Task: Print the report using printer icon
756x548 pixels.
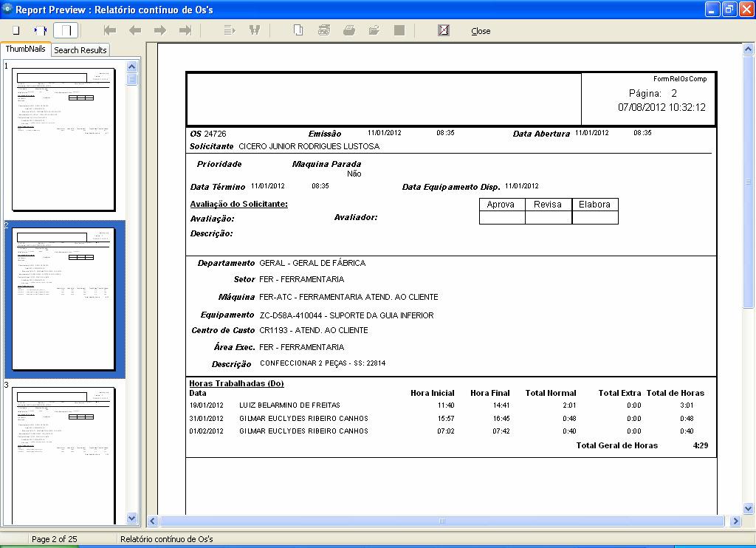Action: pyautogui.click(x=348, y=30)
